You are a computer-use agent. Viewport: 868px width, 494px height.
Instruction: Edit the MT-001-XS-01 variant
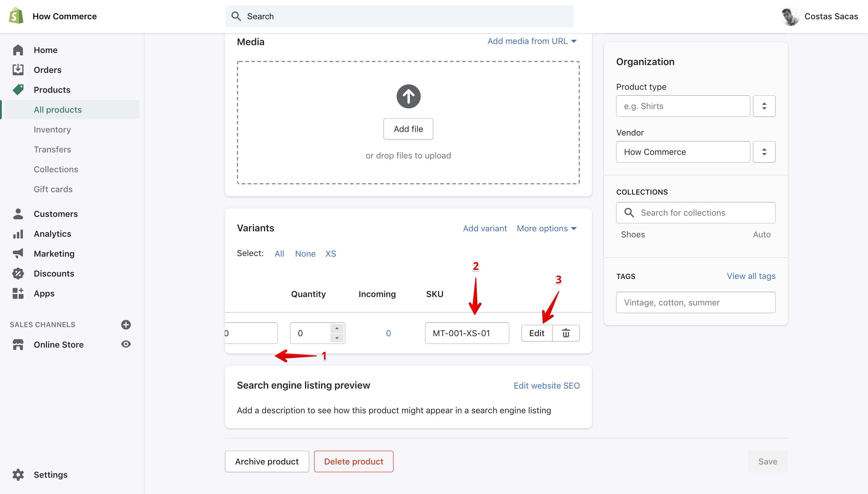tap(537, 333)
